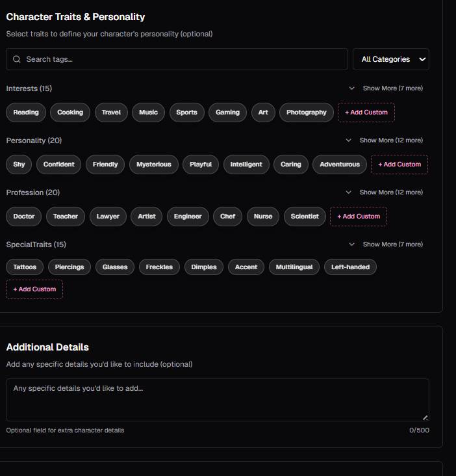The image size is (456, 476).
Task: Toggle the Accent special trait tag
Action: coord(246,267)
